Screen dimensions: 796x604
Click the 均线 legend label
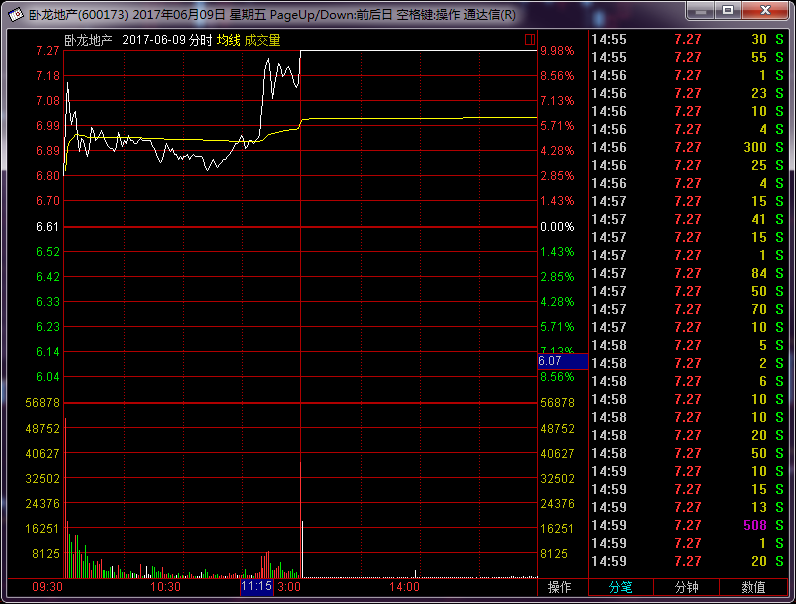228,41
